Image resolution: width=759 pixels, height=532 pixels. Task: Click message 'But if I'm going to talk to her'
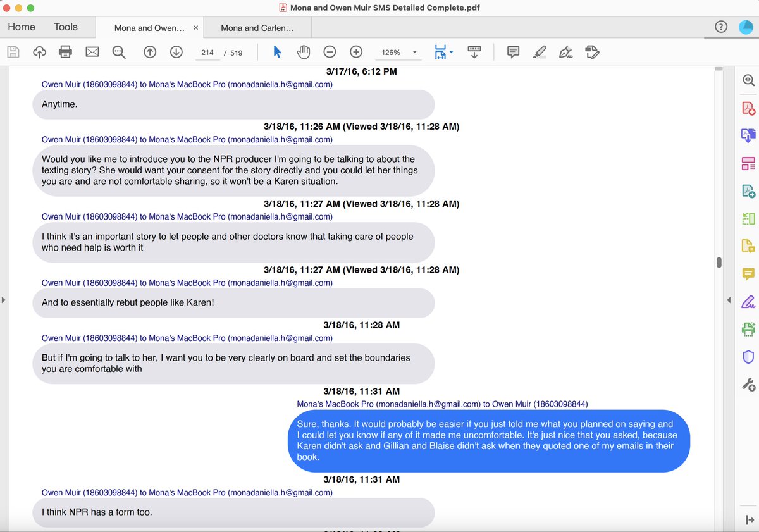233,363
